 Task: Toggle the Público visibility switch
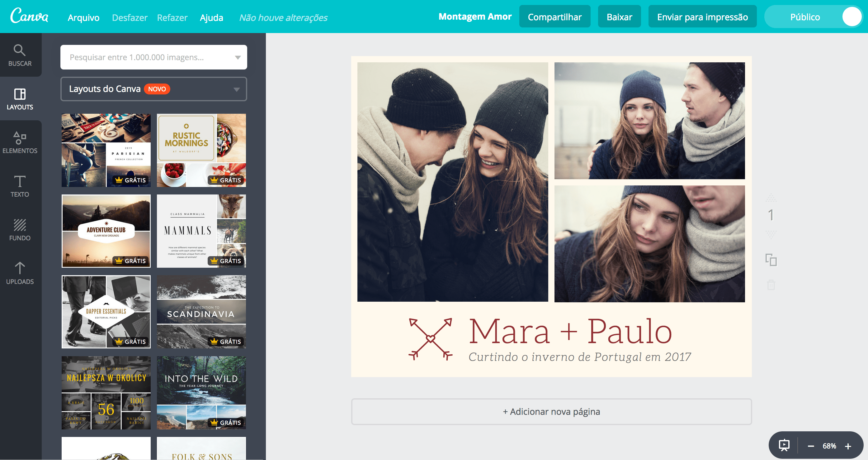[814, 17]
